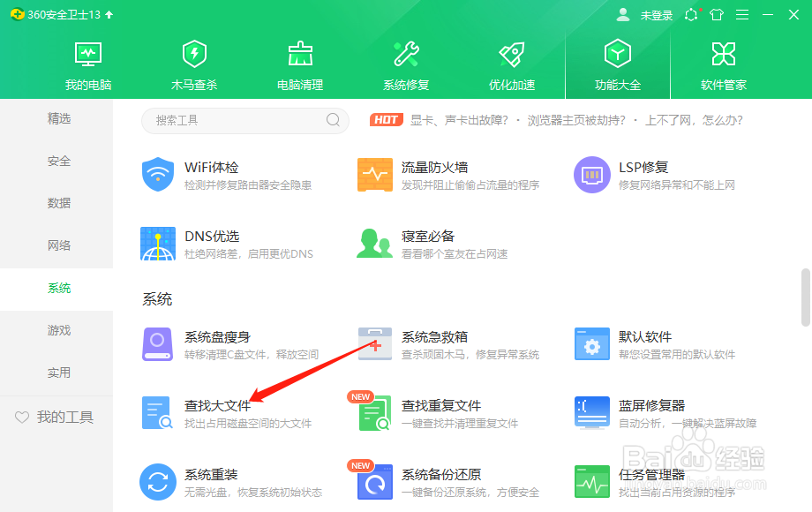
Task: Click the 系统重装 refresh circle icon
Action: click(157, 482)
